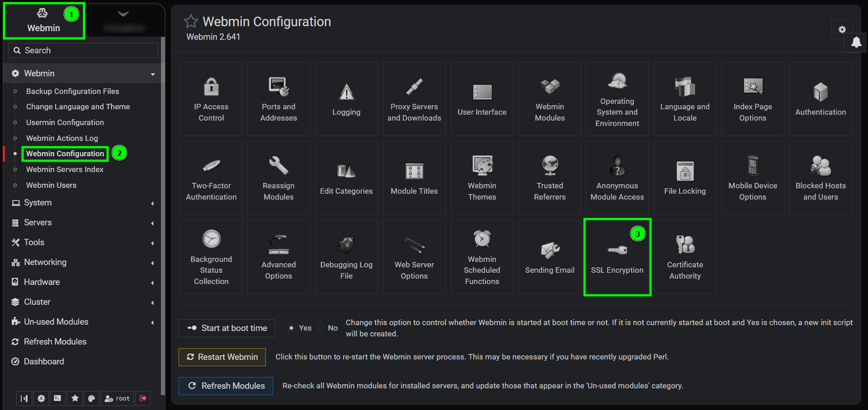Viewport: 868px width, 410px height.
Task: Open Blocked Hosts and Users
Action: [821, 178]
